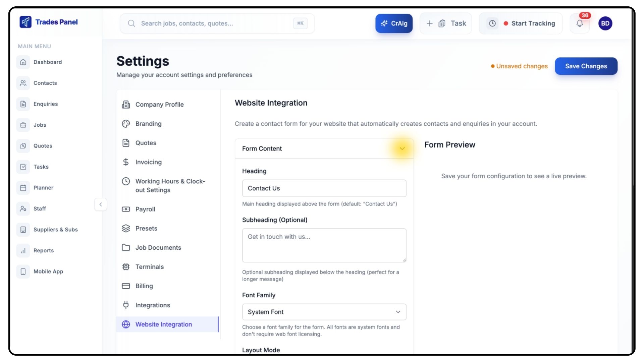Image resolution: width=644 pixels, height=362 pixels.
Task: Click the notification bell icon
Action: click(580, 23)
